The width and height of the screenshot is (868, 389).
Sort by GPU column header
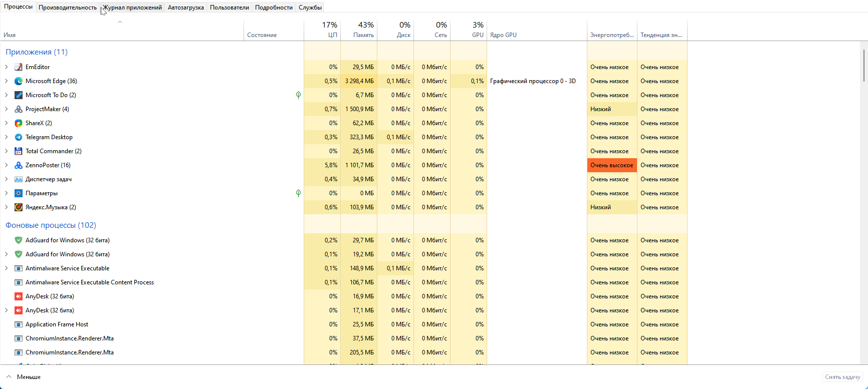(469, 30)
